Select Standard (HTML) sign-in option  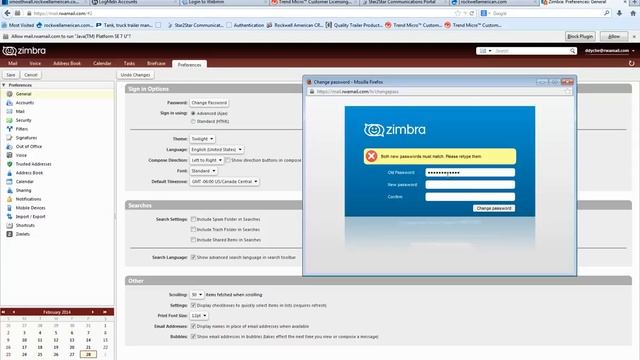pos(193,122)
